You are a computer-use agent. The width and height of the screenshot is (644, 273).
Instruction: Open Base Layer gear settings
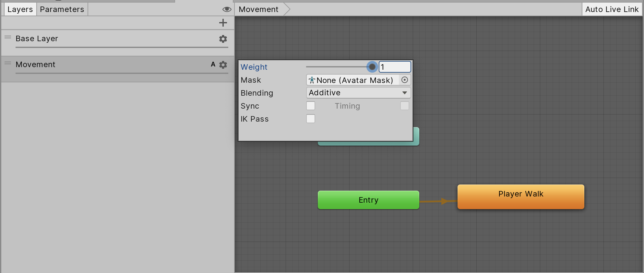[223, 39]
